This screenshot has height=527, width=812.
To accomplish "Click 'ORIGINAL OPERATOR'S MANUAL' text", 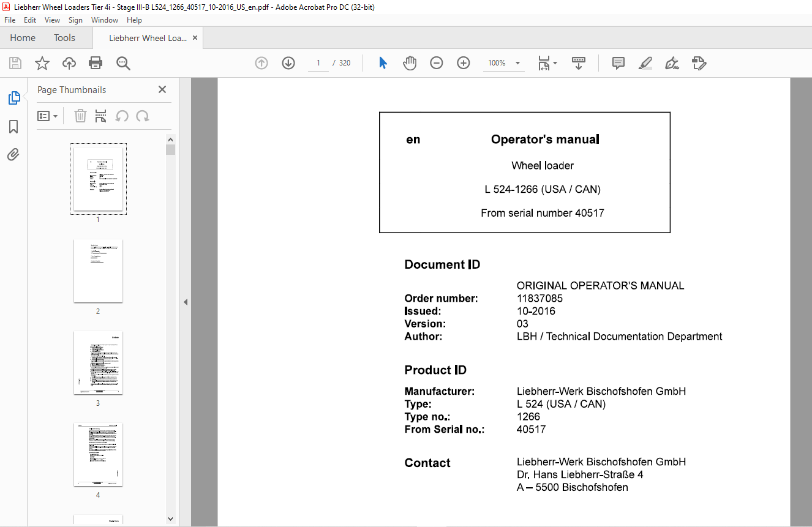I will 601,286.
